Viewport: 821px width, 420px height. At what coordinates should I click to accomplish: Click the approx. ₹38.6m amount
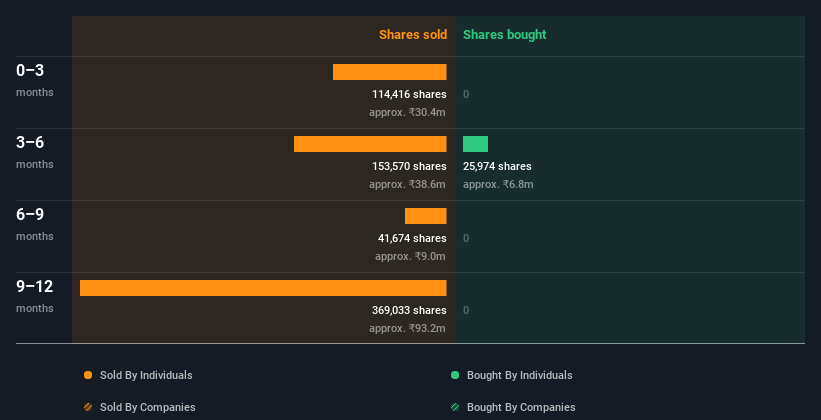[x=407, y=184]
